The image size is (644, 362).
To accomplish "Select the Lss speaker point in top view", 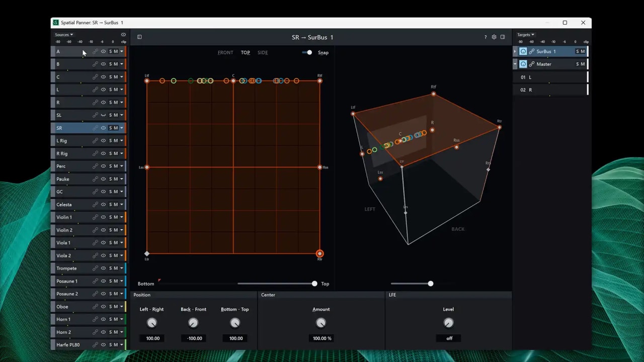I will (x=147, y=167).
